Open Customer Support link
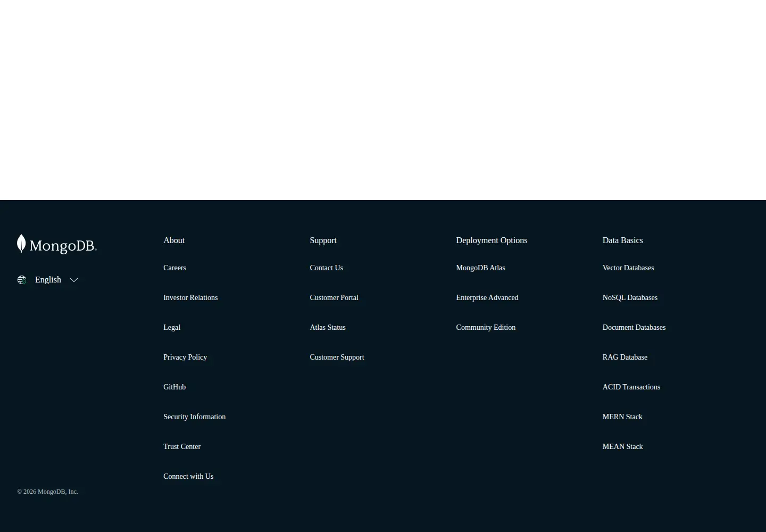 pos(337,357)
